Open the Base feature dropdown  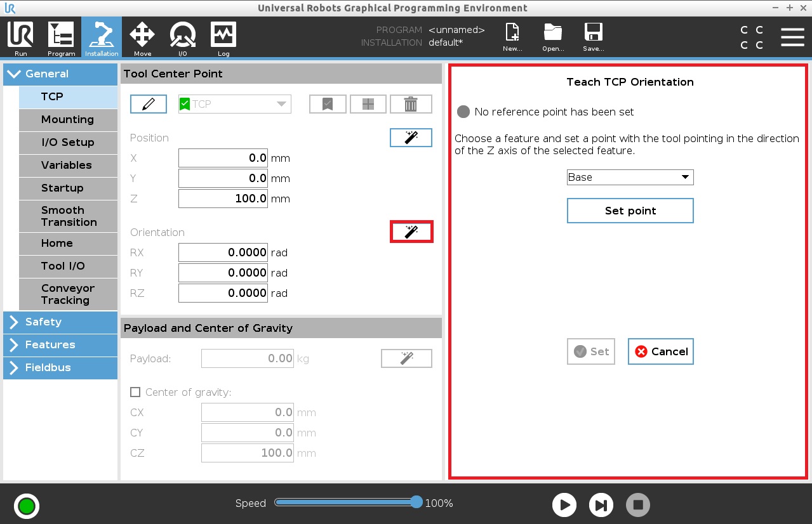point(630,177)
